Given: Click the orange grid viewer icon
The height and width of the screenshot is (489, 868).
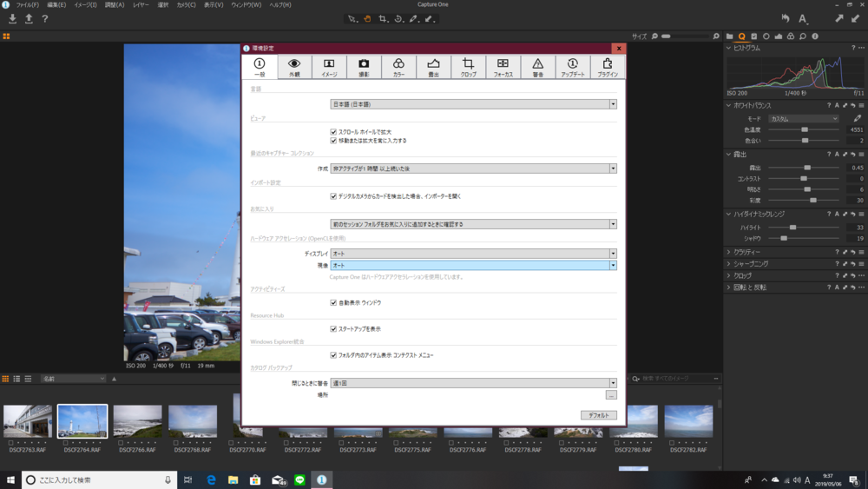Looking at the screenshot, I should point(6,36).
